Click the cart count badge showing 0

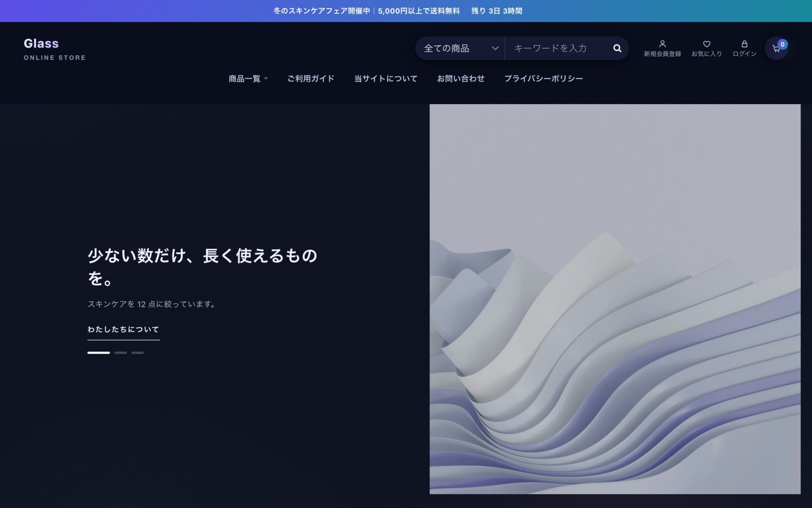point(782,44)
